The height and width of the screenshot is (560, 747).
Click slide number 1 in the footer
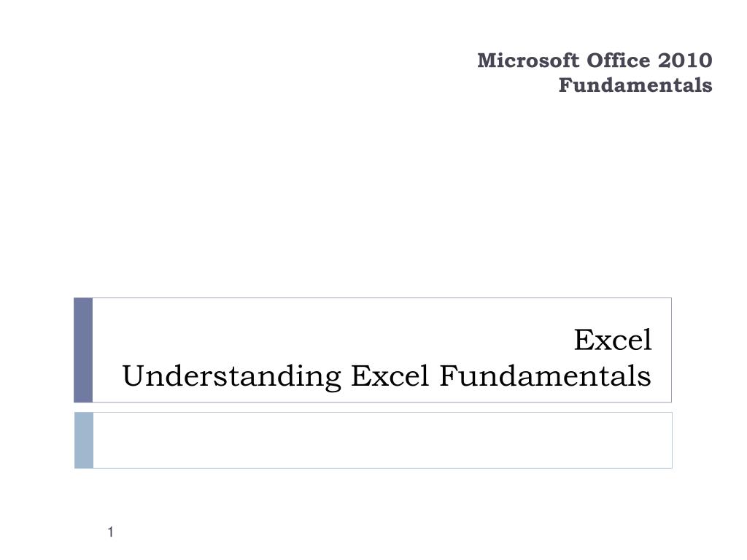(111, 532)
